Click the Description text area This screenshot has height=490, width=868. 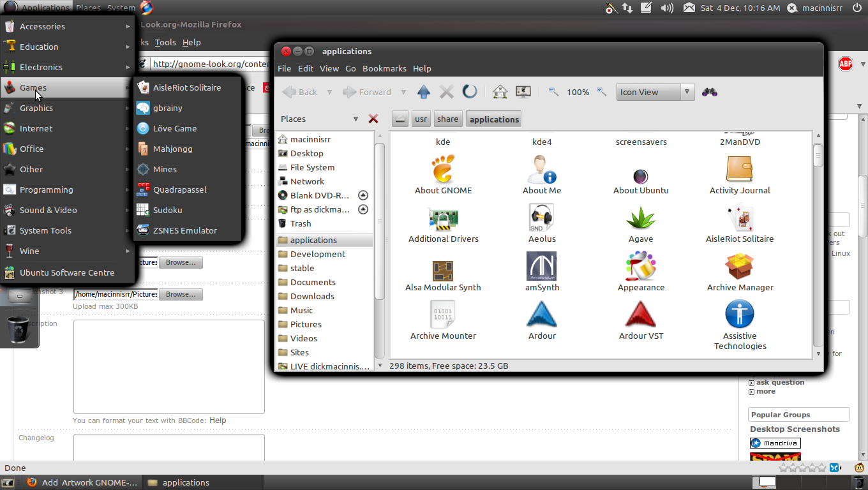[169, 367]
